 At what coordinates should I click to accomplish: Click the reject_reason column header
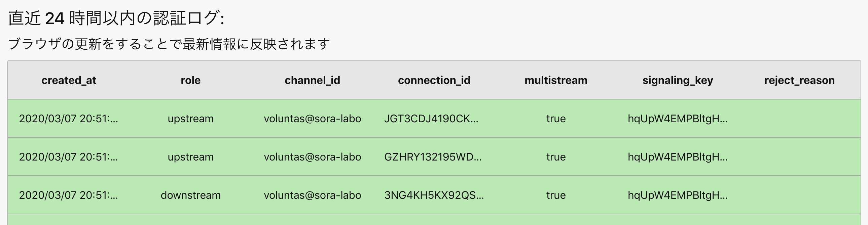tap(799, 80)
